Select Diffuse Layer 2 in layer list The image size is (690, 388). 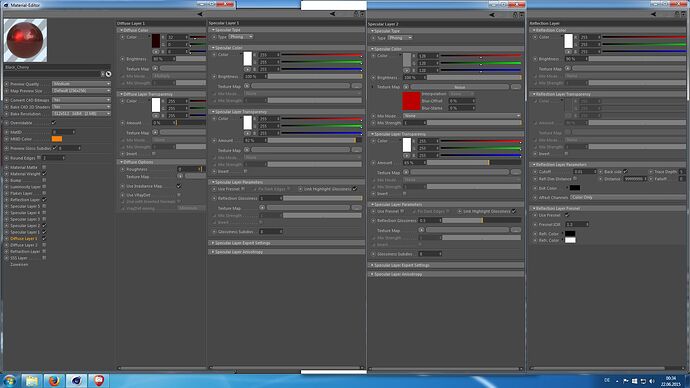(x=23, y=245)
